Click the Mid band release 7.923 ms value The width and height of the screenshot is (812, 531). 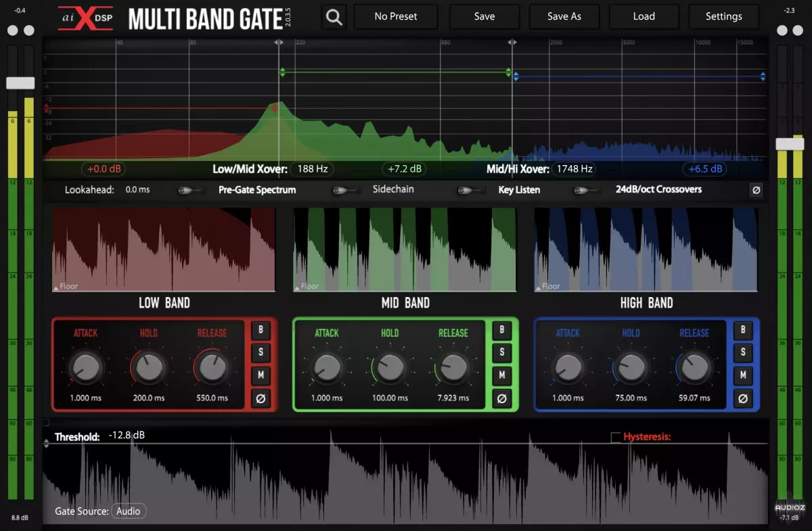tap(453, 398)
